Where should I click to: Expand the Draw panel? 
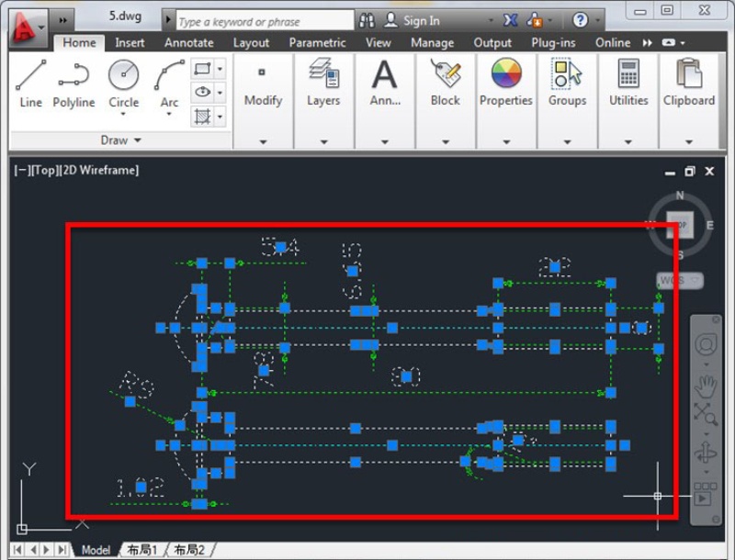coord(136,140)
